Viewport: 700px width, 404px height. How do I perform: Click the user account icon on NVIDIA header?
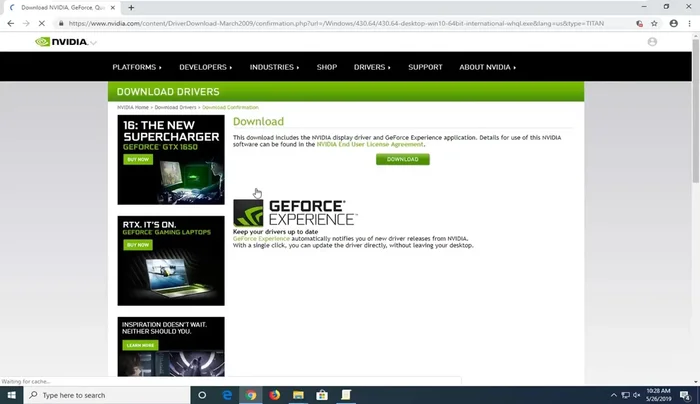pyautogui.click(x=653, y=42)
